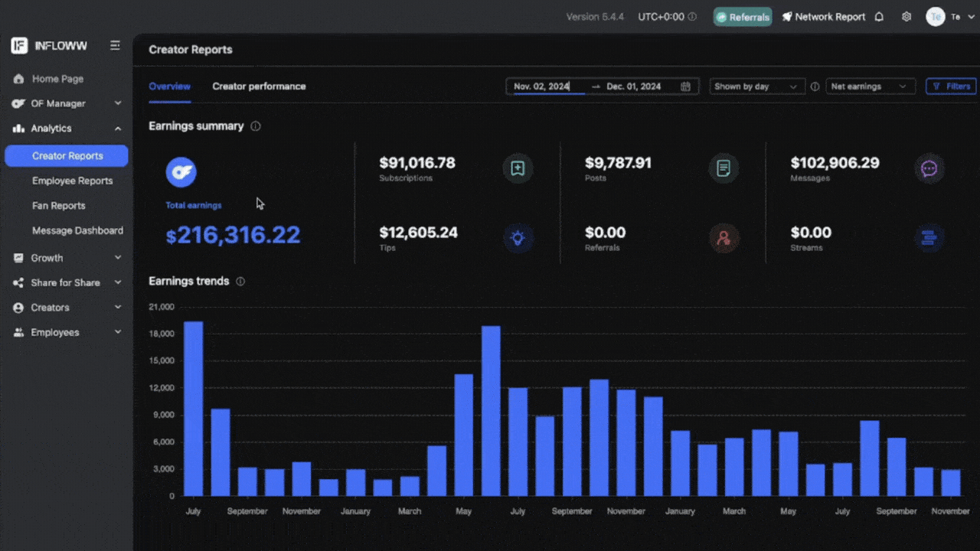Click info icon beside Earnings summary

(x=256, y=126)
